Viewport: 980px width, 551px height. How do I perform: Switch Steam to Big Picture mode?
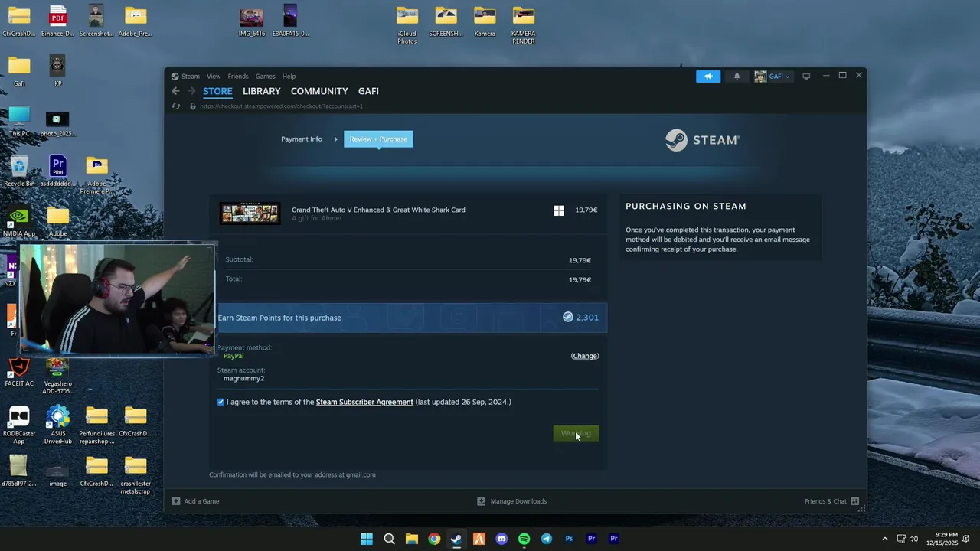806,77
